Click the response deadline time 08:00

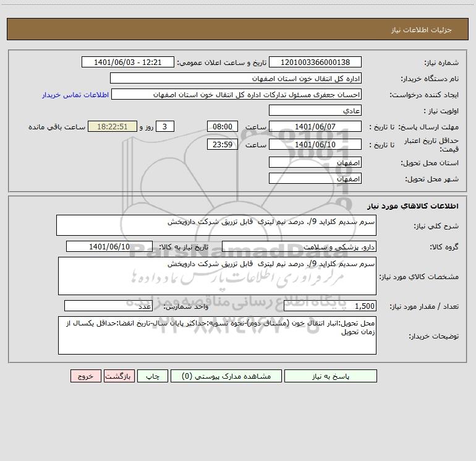222,127
